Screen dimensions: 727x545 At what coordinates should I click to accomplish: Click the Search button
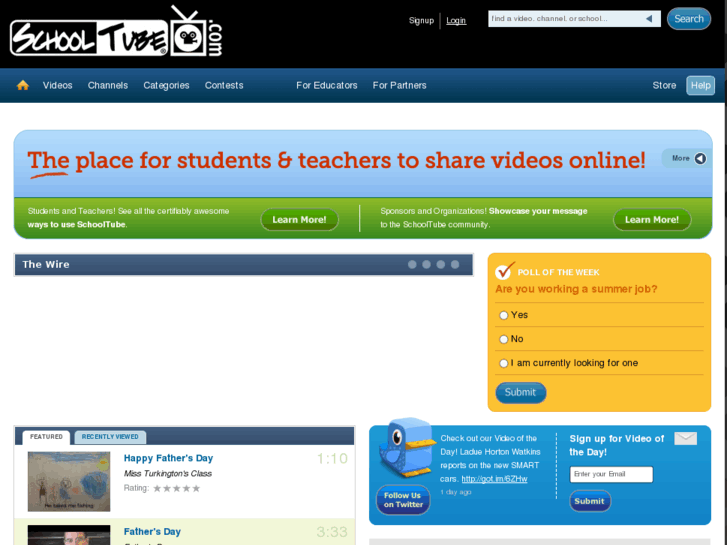[x=689, y=19]
